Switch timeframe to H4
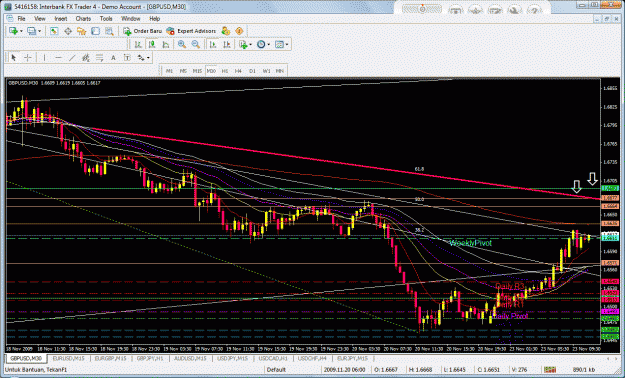Image resolution: width=625 pixels, height=378 pixels. pos(238,71)
